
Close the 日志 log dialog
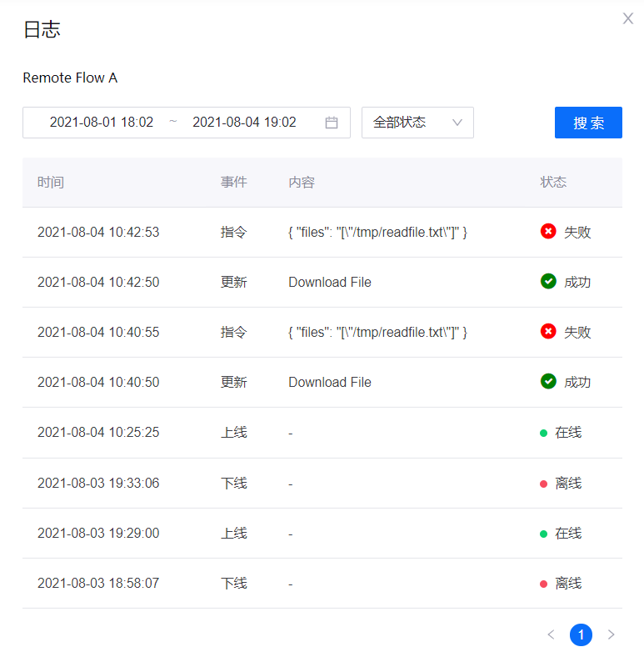[628, 18]
